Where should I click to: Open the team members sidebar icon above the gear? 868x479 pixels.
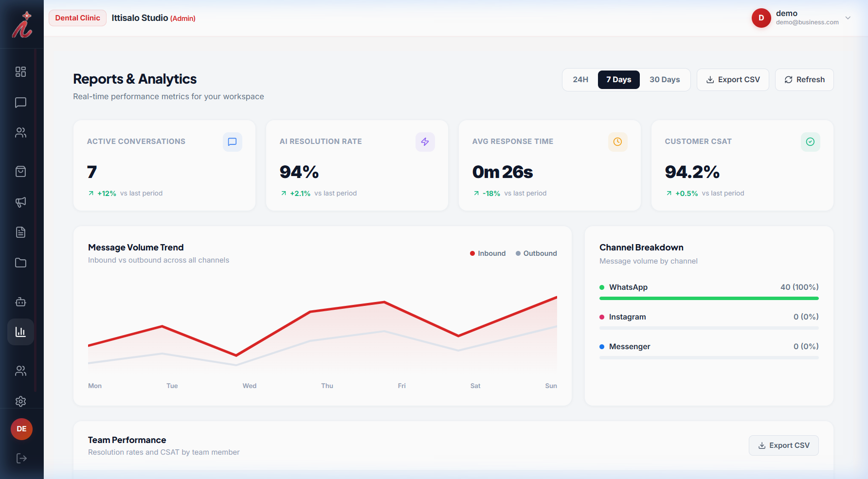(20, 371)
